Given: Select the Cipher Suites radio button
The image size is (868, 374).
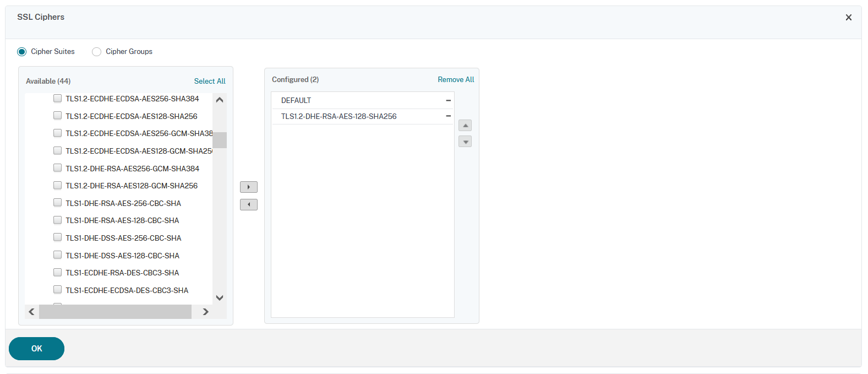Looking at the screenshot, I should 21,52.
